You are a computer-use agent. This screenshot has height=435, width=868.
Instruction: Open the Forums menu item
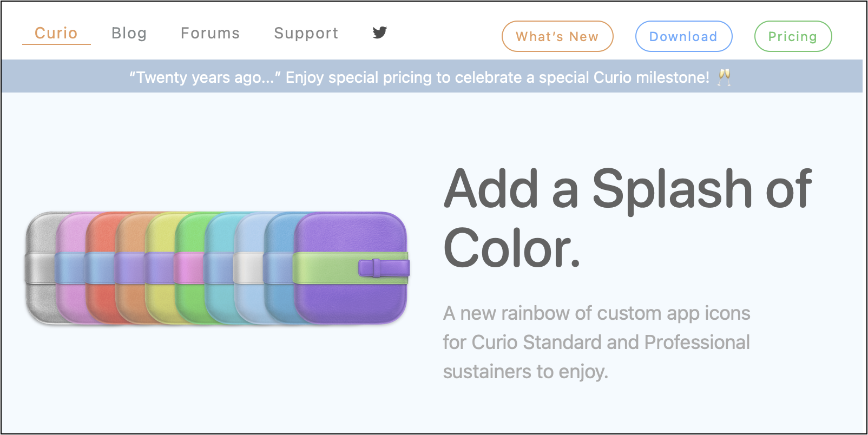coord(210,34)
